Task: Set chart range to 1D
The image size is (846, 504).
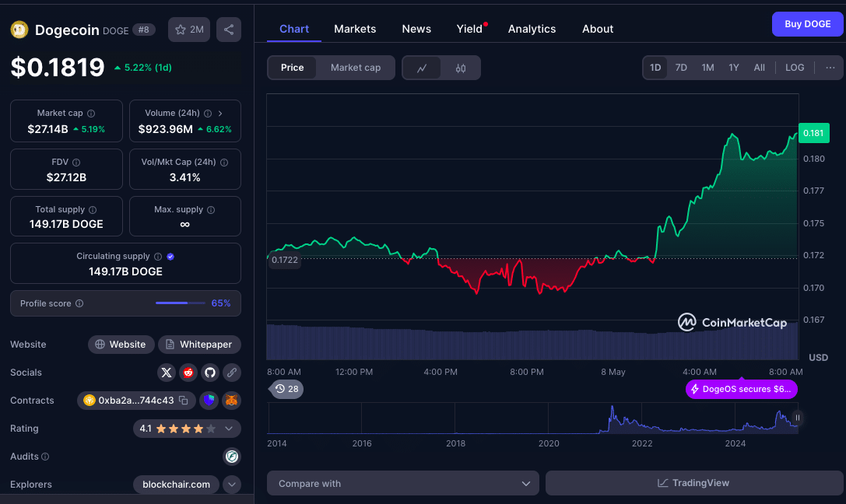Action: pyautogui.click(x=655, y=68)
